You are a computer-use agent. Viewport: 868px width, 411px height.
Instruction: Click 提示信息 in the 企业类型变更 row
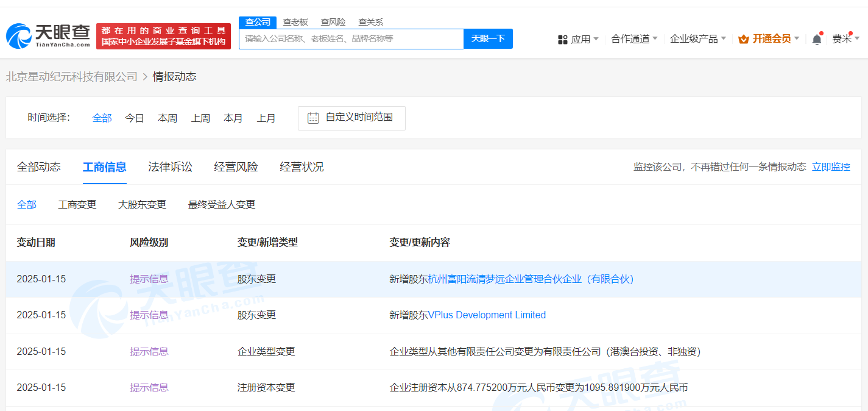(x=149, y=351)
